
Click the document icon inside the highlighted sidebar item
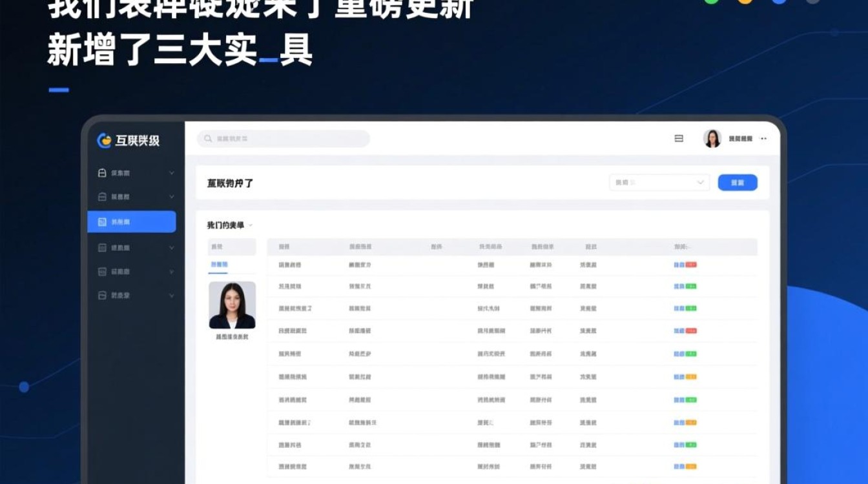101,221
